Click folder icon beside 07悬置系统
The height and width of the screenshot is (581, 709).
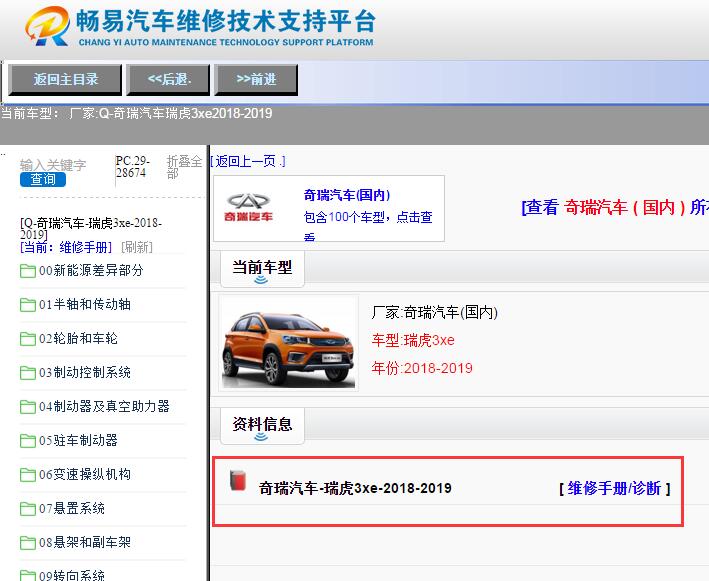point(28,509)
